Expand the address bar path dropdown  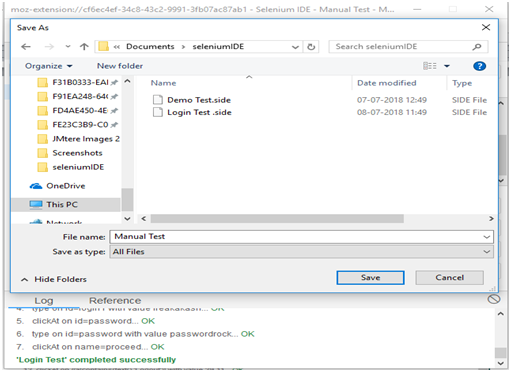[x=295, y=47]
